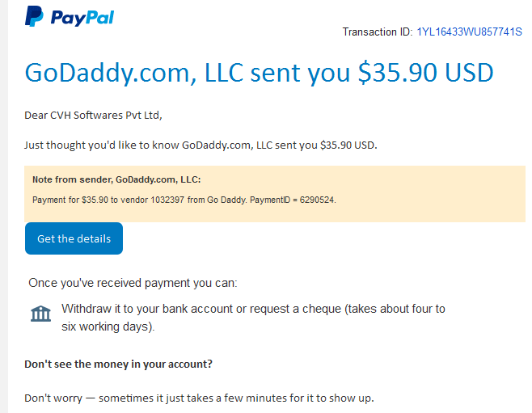Viewport: 532px width, 413px height.
Task: Click the 'Don't worry' reassurance sentence
Action: (199, 398)
